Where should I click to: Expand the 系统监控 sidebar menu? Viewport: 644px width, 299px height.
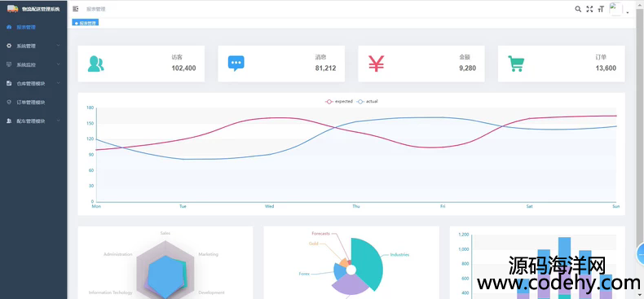pyautogui.click(x=33, y=65)
